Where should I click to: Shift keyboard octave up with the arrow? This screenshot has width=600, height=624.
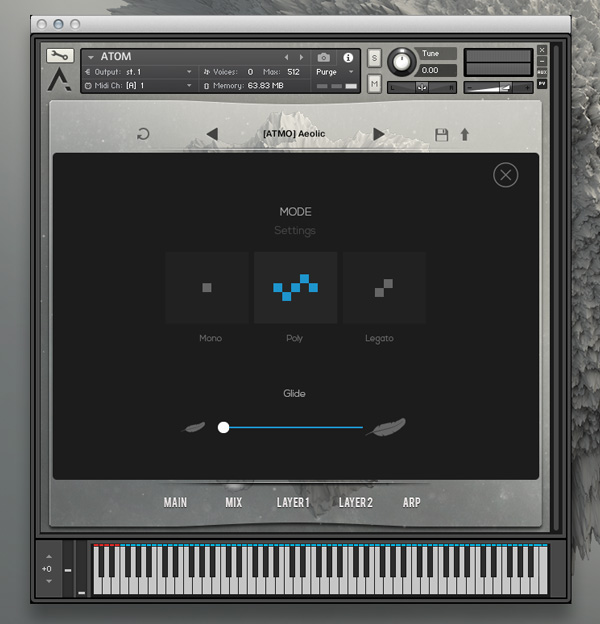click(49, 557)
